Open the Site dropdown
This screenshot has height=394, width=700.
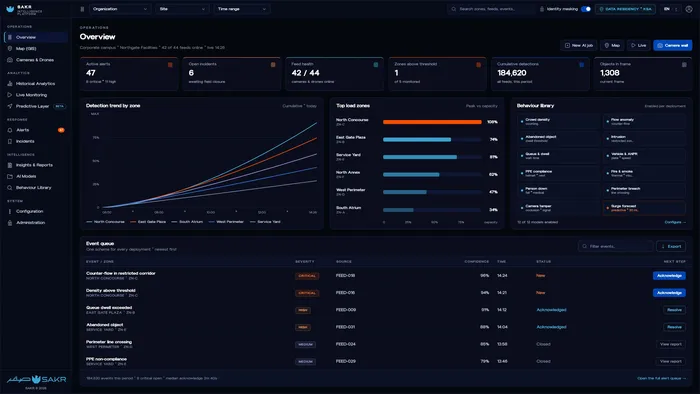(182, 9)
